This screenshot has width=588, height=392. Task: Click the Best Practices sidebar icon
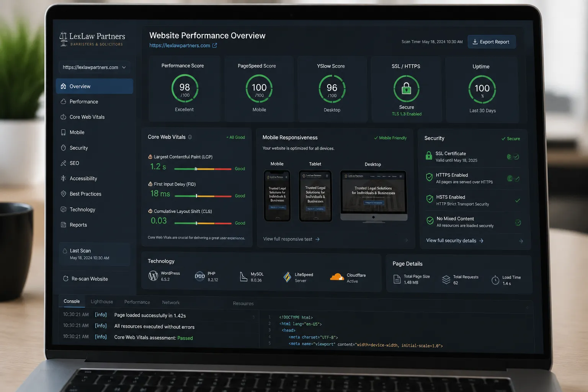64,194
